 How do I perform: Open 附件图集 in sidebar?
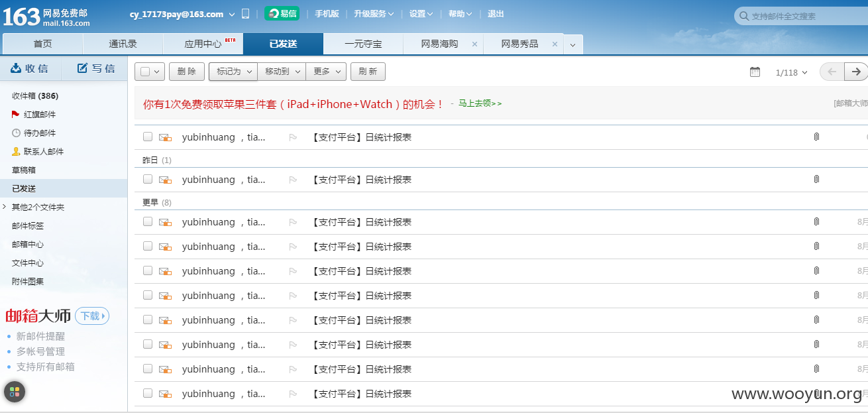28,282
